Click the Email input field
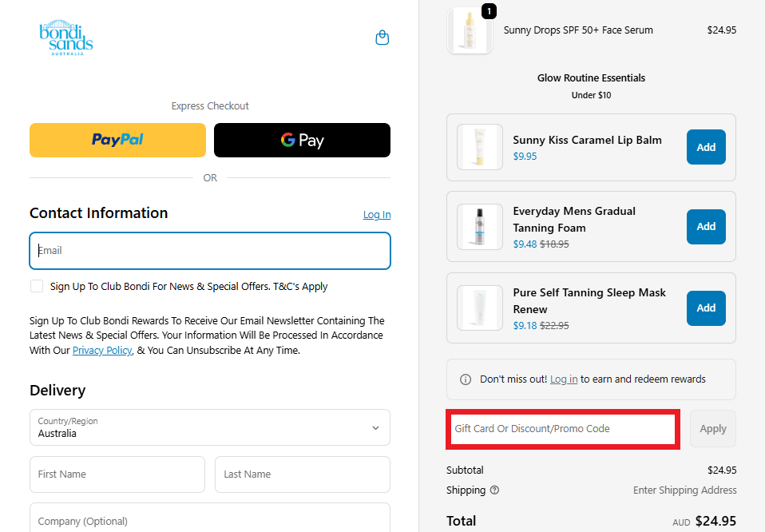765x532 pixels. (x=209, y=250)
